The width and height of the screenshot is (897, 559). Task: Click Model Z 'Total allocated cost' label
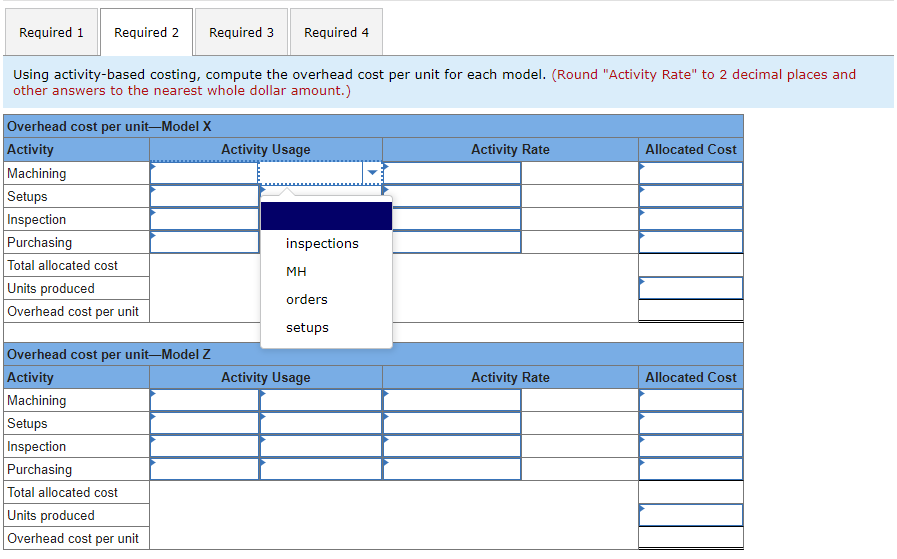pyautogui.click(x=62, y=493)
